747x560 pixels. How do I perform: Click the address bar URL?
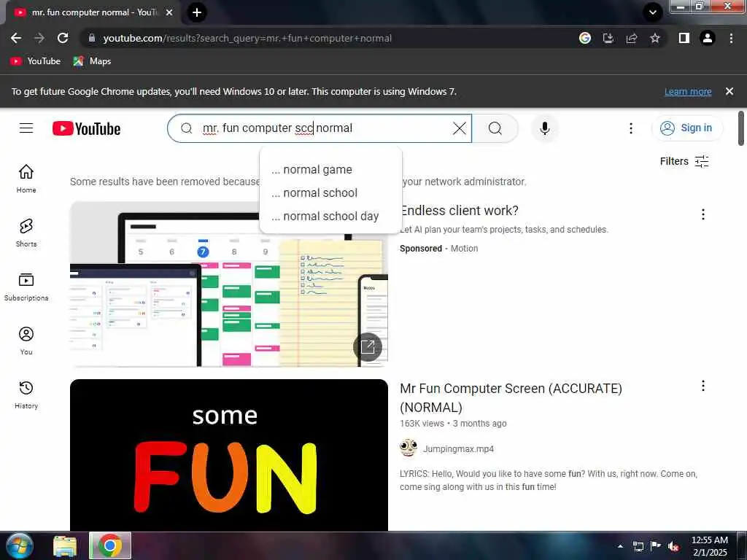pyautogui.click(x=247, y=38)
